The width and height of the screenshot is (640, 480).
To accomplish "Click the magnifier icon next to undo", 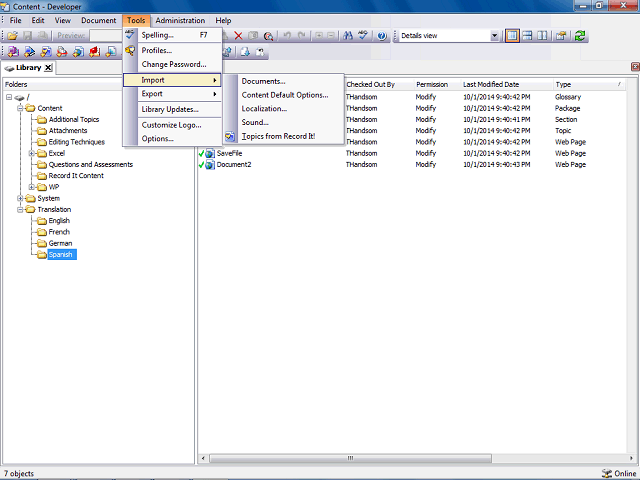I will pos(268,36).
